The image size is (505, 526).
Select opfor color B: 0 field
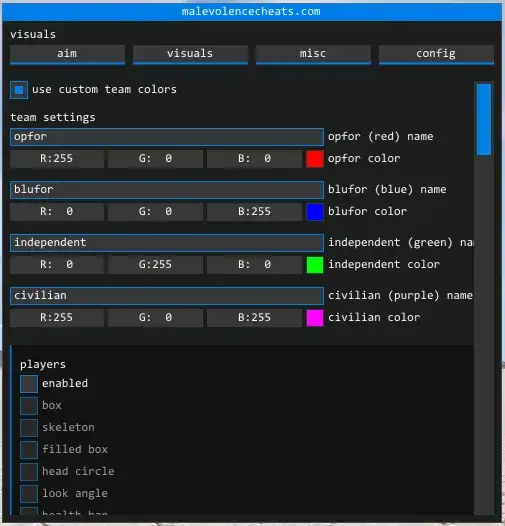tap(254, 159)
